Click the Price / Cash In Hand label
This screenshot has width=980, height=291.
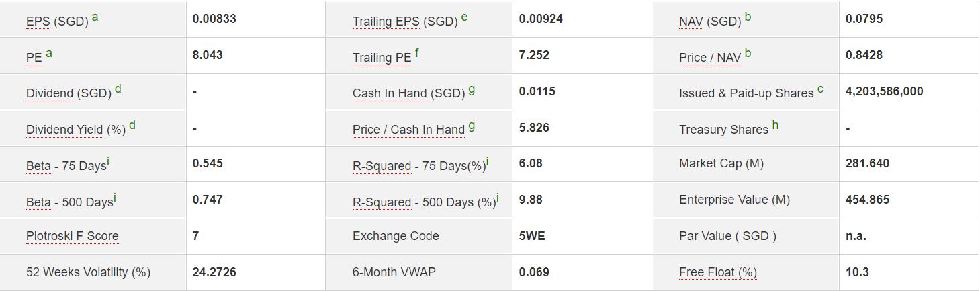click(408, 130)
